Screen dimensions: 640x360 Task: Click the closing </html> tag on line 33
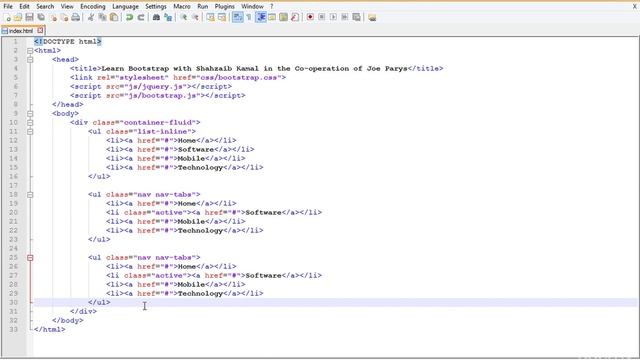point(49,329)
